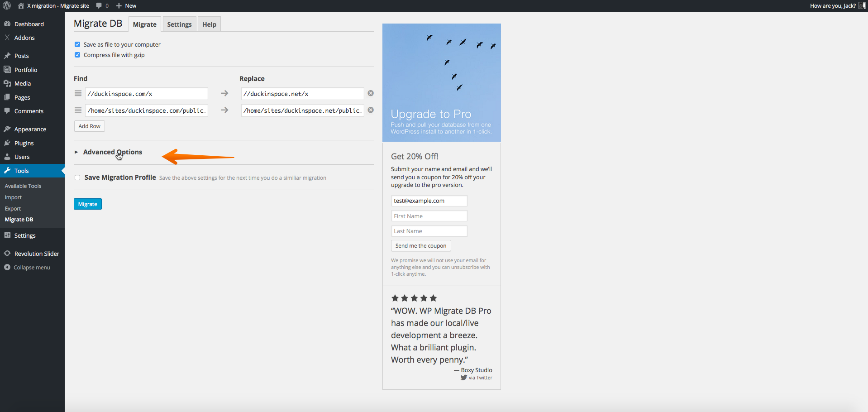The width and height of the screenshot is (868, 412).
Task: Click the Save Migration Profile label
Action: (x=120, y=177)
